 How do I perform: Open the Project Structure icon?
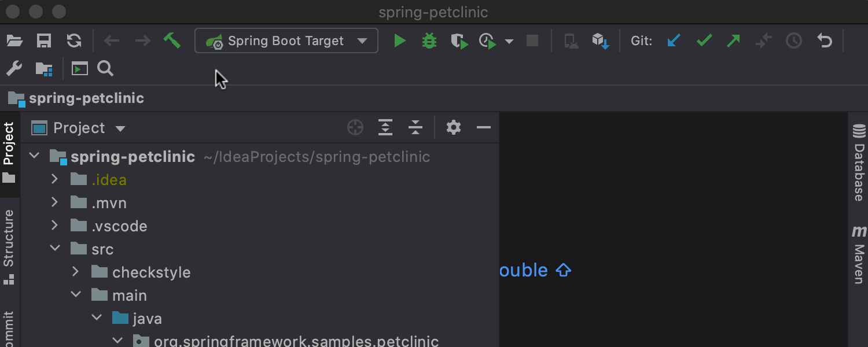pos(44,69)
